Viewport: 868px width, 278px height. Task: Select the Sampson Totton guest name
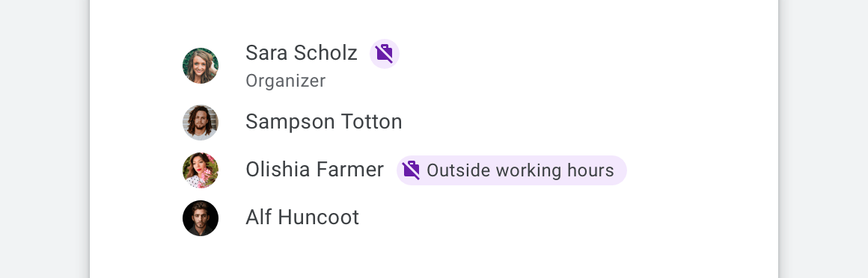pos(324,122)
